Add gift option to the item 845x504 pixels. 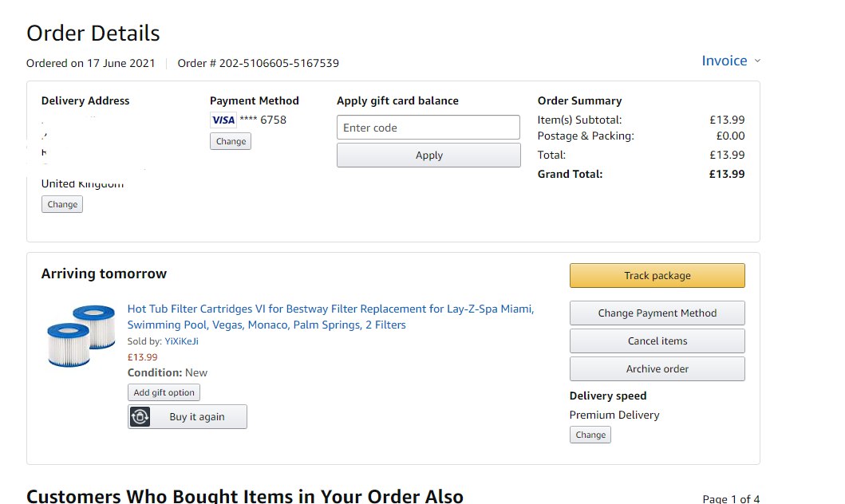coord(164,392)
